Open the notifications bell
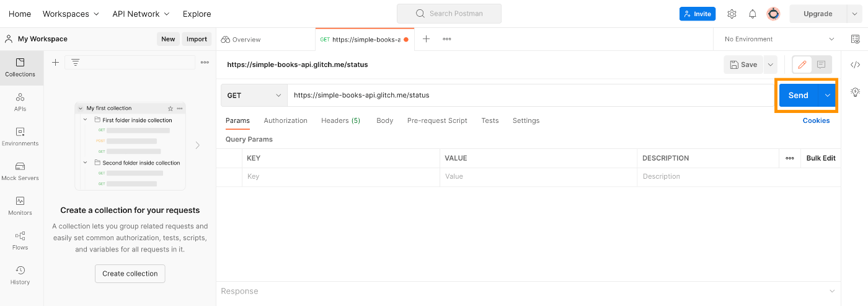 [753, 14]
